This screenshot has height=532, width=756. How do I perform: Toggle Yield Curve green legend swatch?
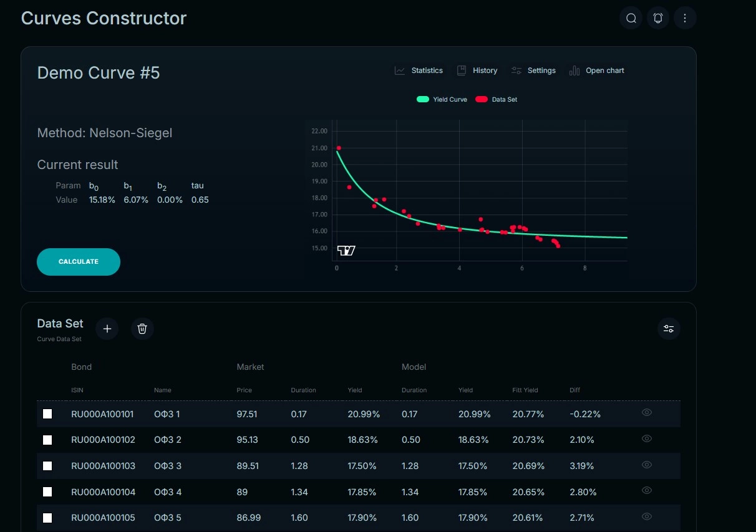[423, 99]
